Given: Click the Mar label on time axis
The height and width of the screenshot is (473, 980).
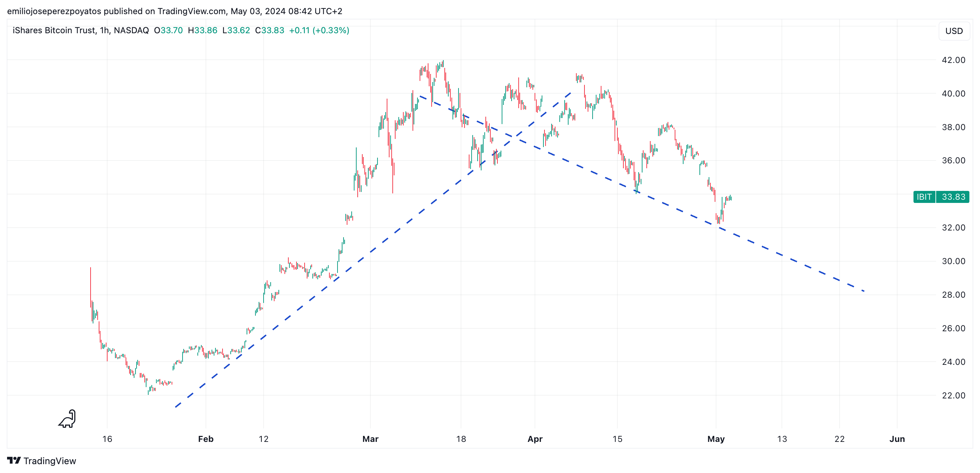Looking at the screenshot, I should point(370,439).
